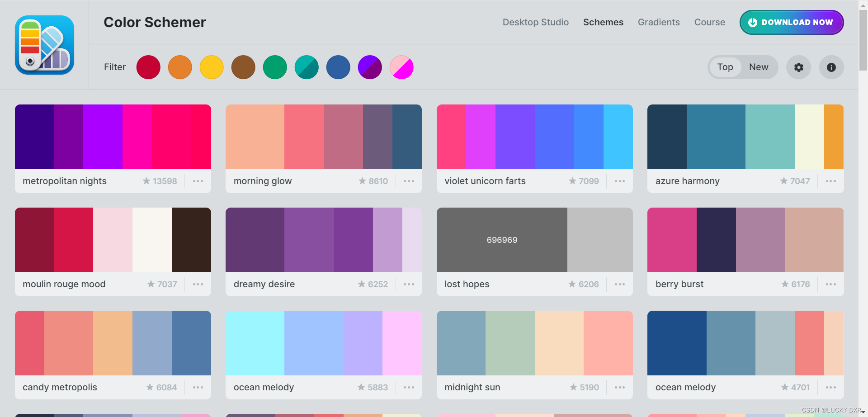Filter schemes by blue
This screenshot has width=868, height=417.
click(x=338, y=67)
